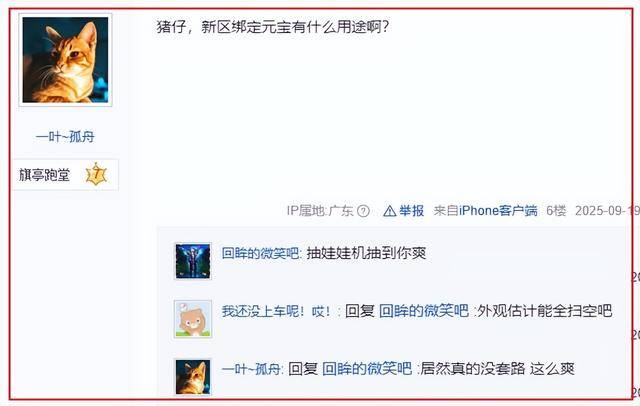Open the large orange cat avatar
This screenshot has height=406, width=640.
pos(65,60)
